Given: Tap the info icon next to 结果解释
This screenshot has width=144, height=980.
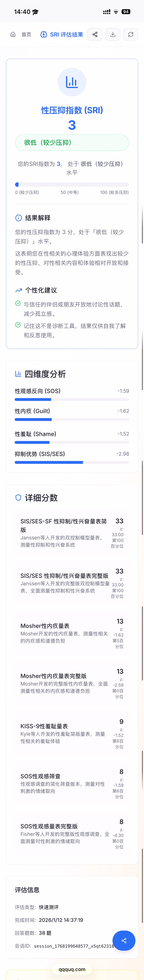Looking at the screenshot, I should point(18,218).
